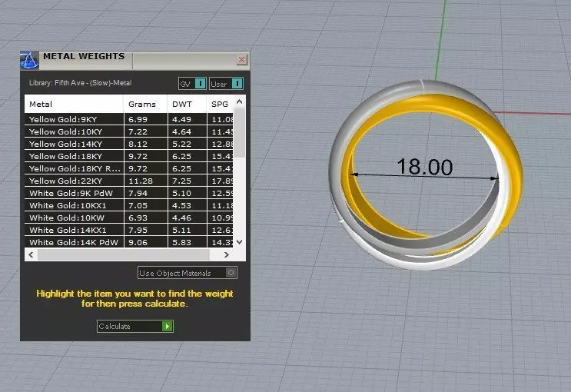Select the Yellow Gold:14KY row
This screenshot has width=571, height=392.
129,144
